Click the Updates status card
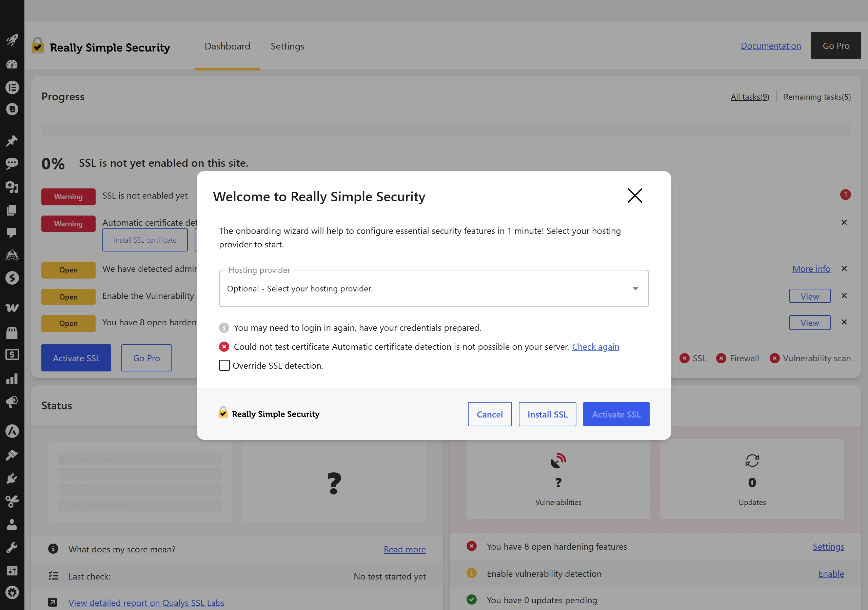This screenshot has height=610, width=868. click(x=752, y=479)
